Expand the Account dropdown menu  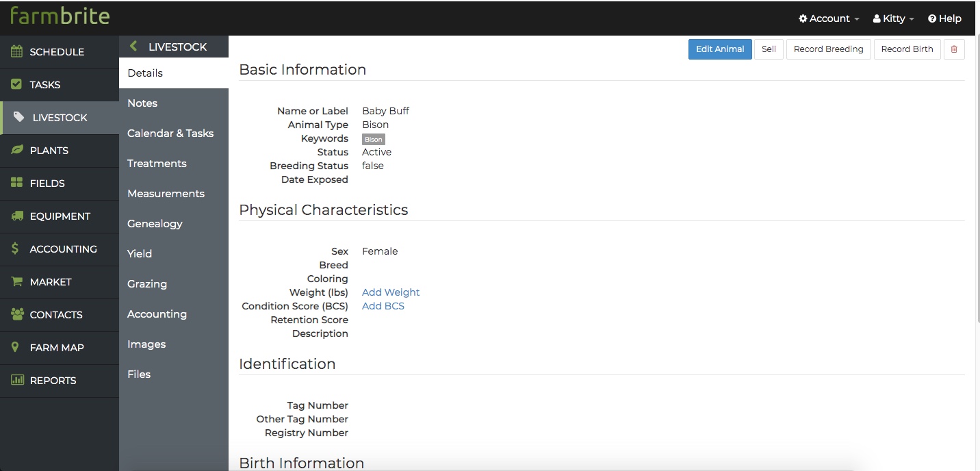click(x=829, y=18)
